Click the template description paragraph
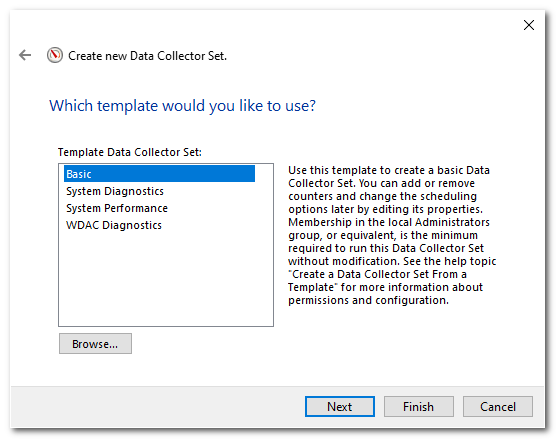Screen dimensions: 556x439 click(392, 235)
